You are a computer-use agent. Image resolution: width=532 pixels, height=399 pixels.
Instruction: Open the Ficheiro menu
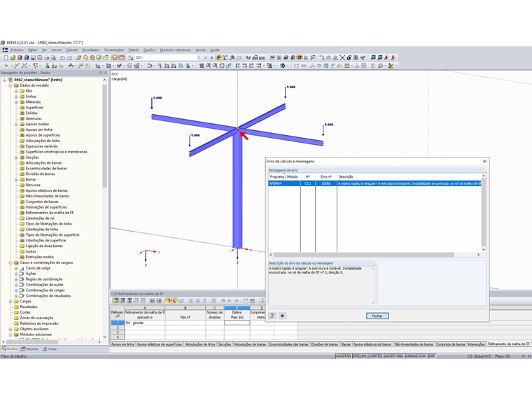click(x=17, y=50)
